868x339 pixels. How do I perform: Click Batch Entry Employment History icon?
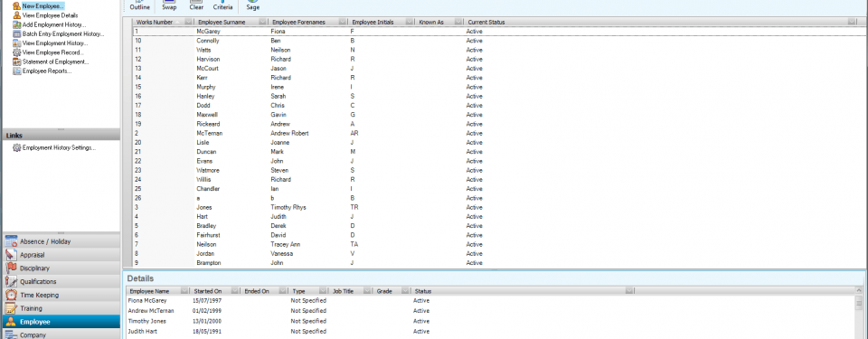tap(16, 33)
